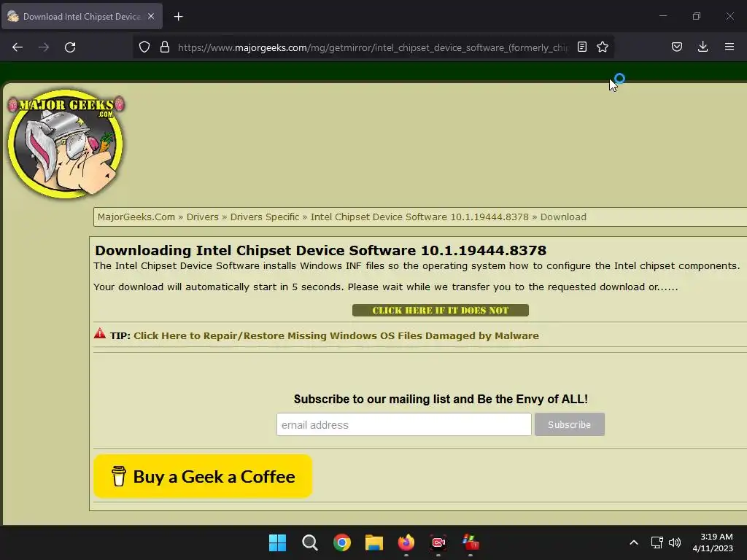Click the address bar URL
Image resolution: width=747 pixels, height=560 pixels.
pos(373,47)
